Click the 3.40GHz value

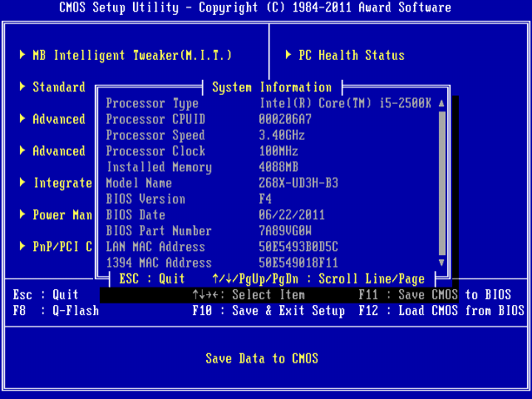pos(282,135)
